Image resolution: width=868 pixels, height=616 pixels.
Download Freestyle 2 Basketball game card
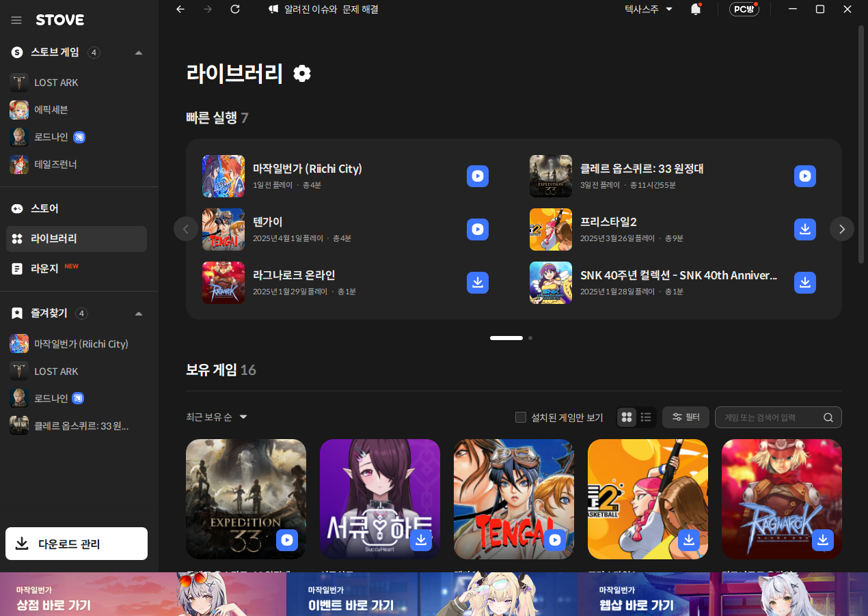coord(689,540)
